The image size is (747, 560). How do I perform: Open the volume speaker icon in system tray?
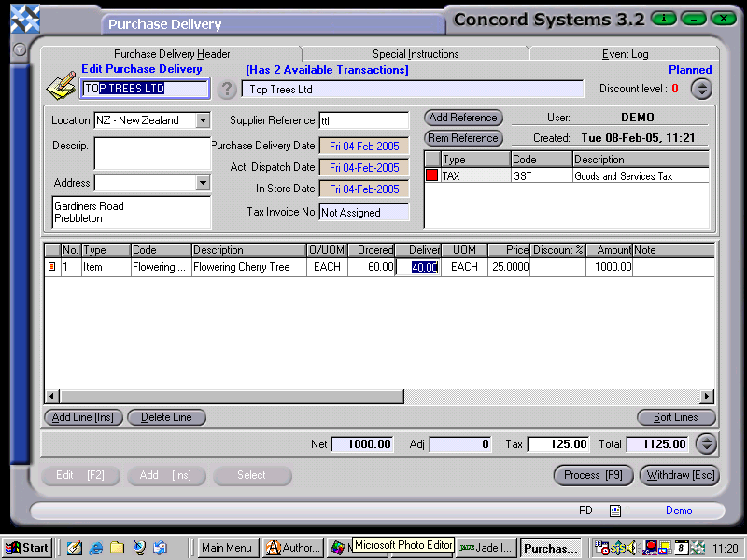click(x=632, y=548)
